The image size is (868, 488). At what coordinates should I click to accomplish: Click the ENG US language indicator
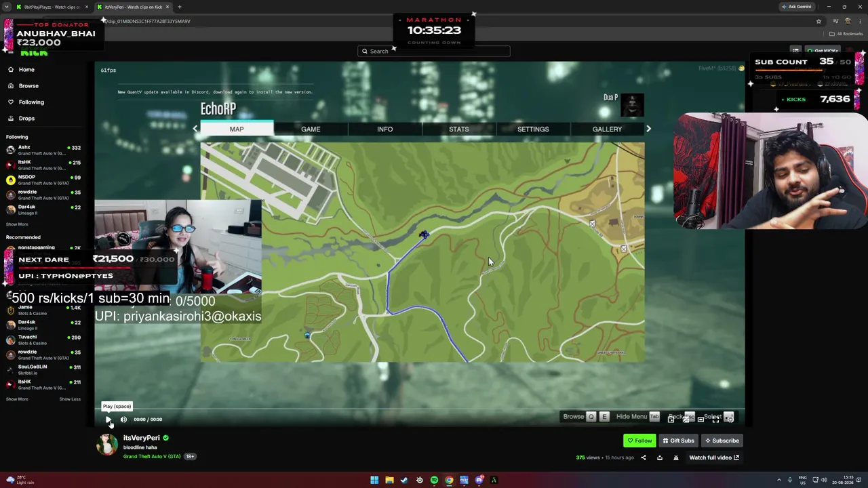(x=804, y=481)
